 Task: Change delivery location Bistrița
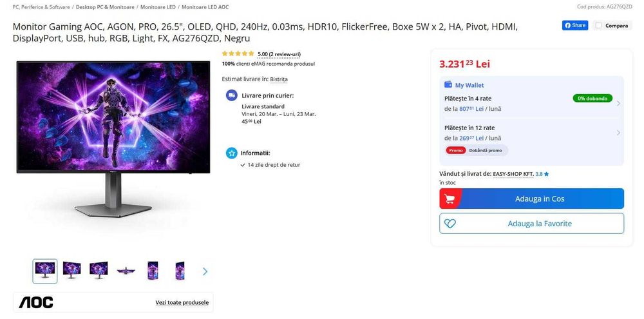(279, 79)
